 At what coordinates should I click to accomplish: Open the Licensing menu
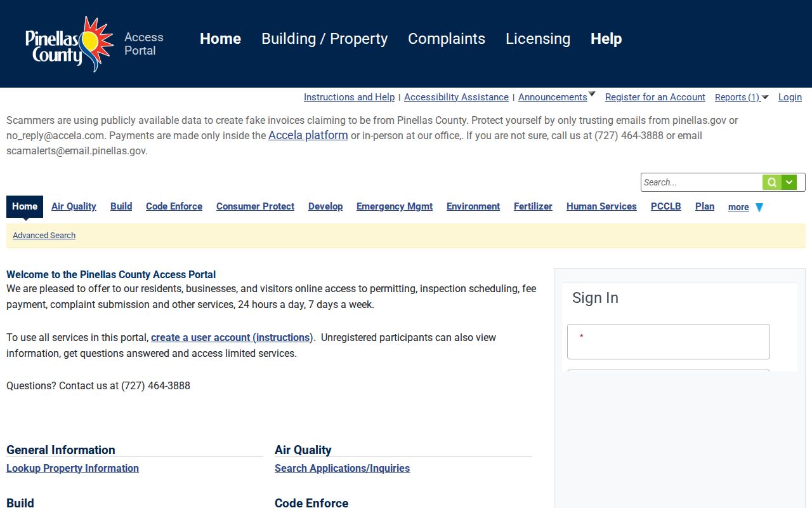(538, 39)
